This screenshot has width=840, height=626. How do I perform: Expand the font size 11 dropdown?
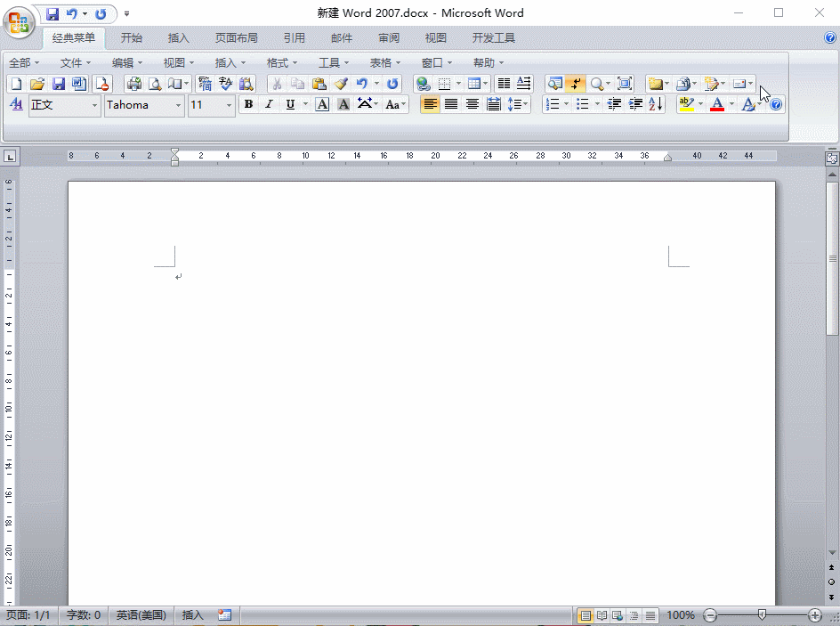pyautogui.click(x=229, y=105)
